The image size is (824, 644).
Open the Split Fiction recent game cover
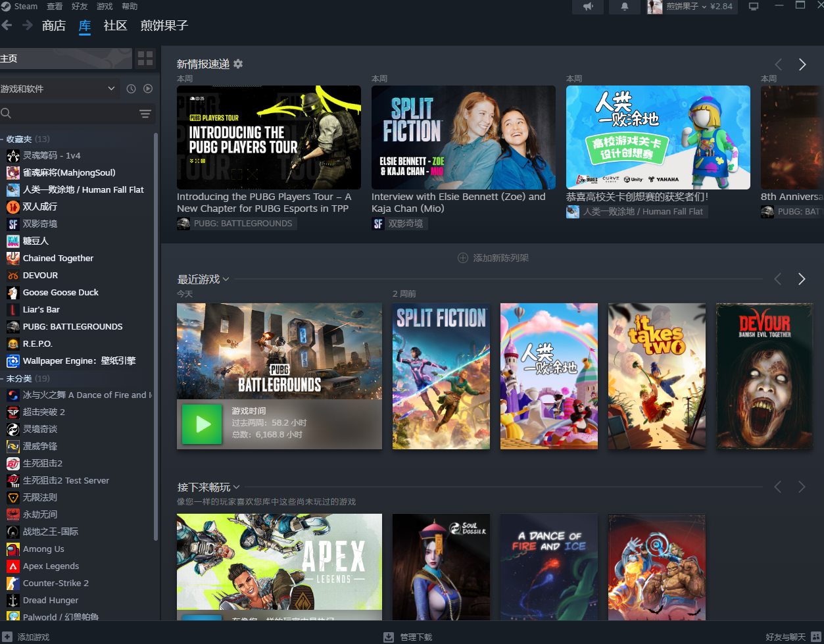click(441, 376)
